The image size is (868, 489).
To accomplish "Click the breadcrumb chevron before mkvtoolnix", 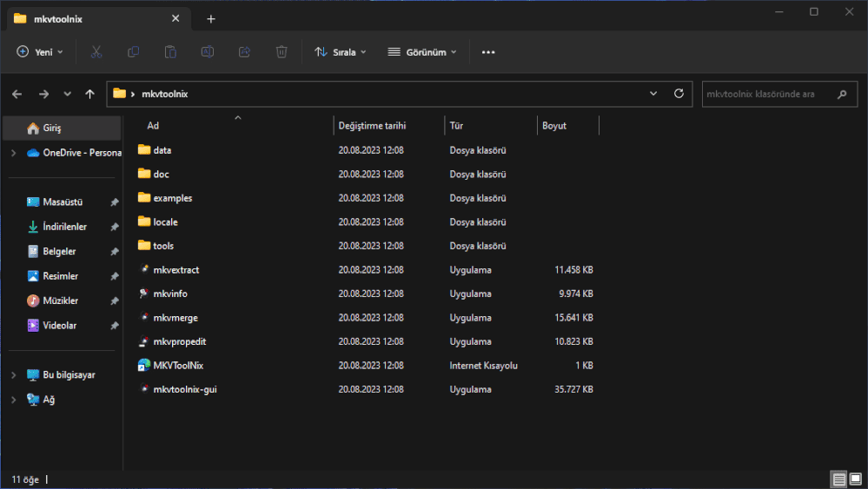I will click(x=133, y=95).
